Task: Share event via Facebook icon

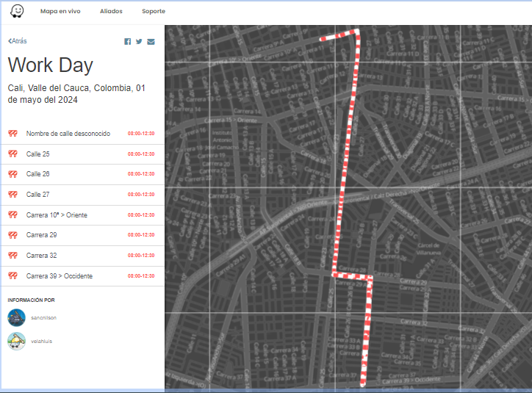Action: 128,41
